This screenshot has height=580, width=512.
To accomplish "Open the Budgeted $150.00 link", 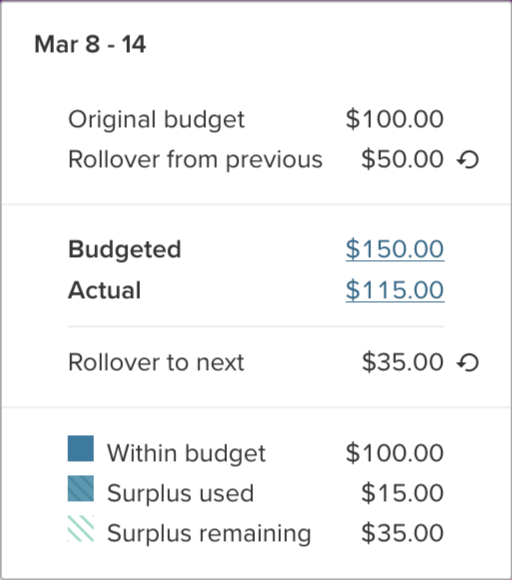I will coord(395,249).
